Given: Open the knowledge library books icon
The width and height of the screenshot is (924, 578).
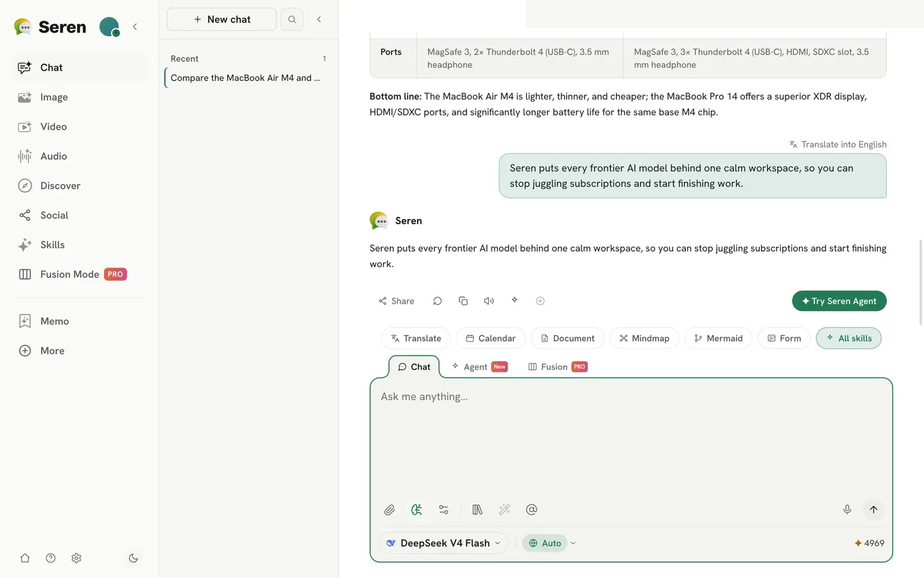Looking at the screenshot, I should 477,510.
